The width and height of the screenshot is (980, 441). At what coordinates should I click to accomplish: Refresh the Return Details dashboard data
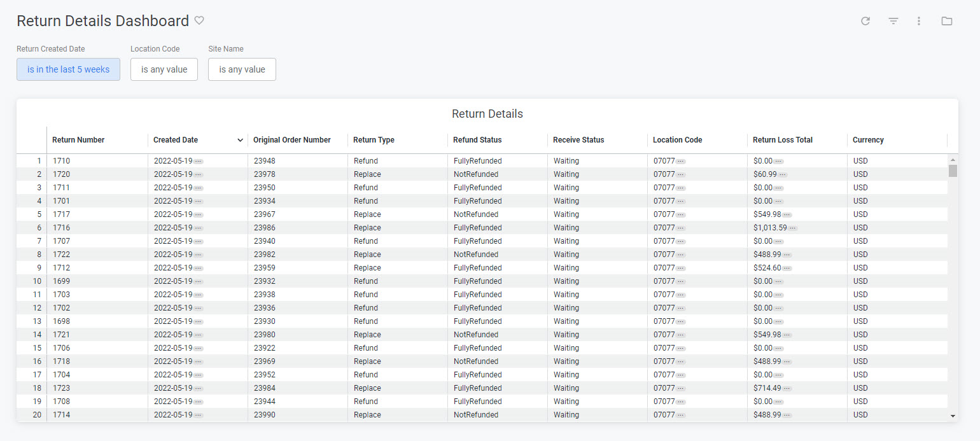[x=865, y=21]
